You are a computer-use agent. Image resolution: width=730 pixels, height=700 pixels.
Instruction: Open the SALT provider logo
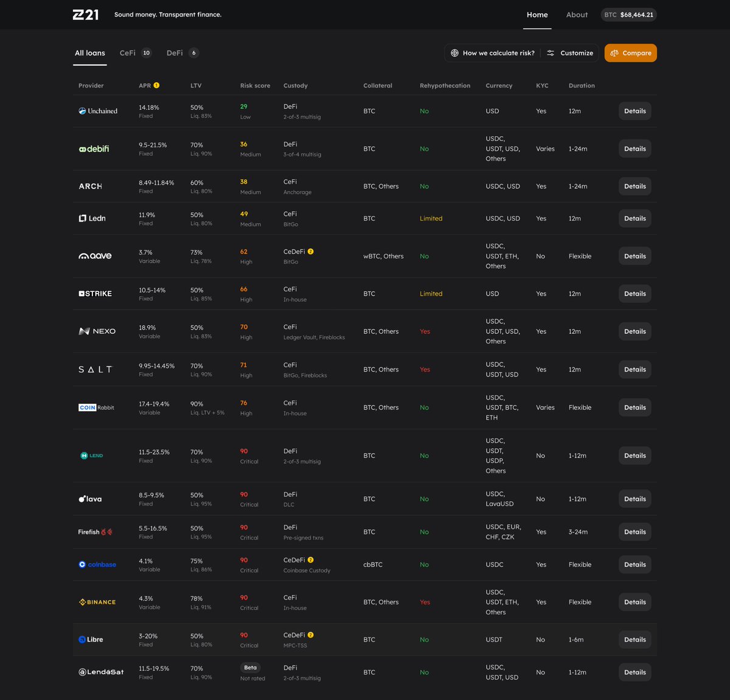point(96,369)
